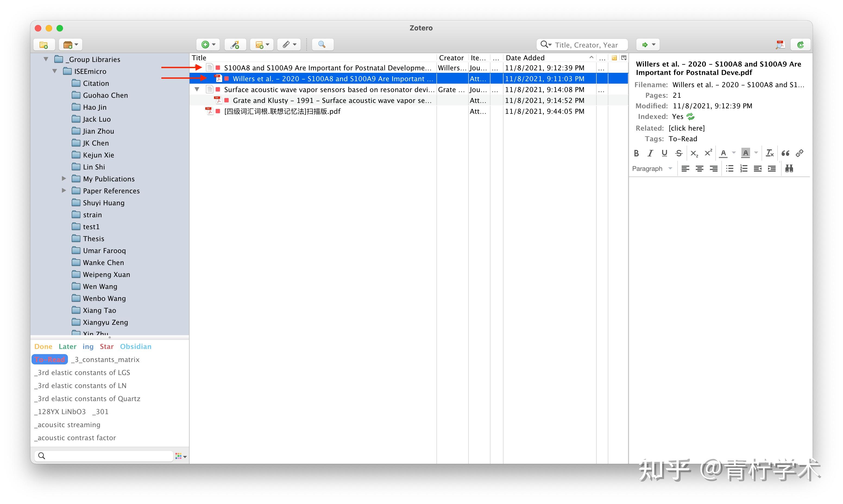This screenshot has width=843, height=504.
Task: Click Find and Replace binoculars icon
Action: coord(789,168)
